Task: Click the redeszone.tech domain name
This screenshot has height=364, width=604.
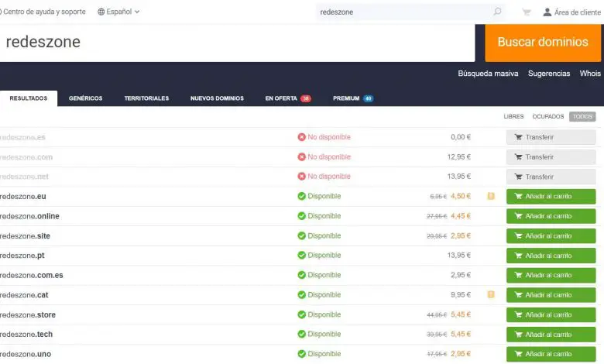Action: (x=26, y=335)
